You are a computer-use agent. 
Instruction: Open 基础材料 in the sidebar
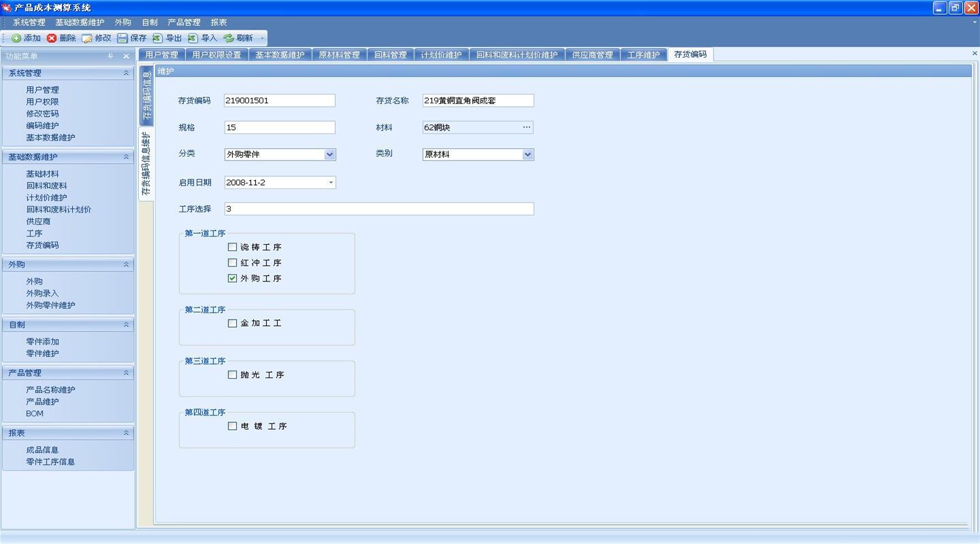click(42, 174)
